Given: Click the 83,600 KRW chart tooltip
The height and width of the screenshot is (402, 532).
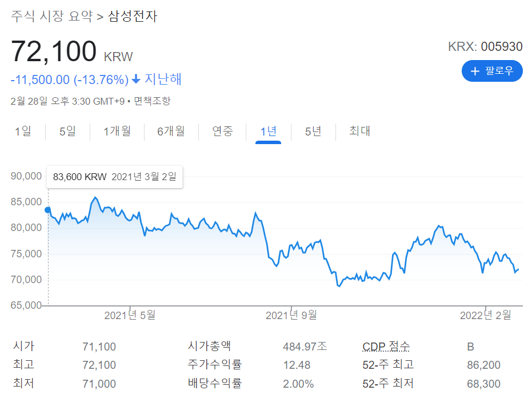Looking at the screenshot, I should pos(115,177).
